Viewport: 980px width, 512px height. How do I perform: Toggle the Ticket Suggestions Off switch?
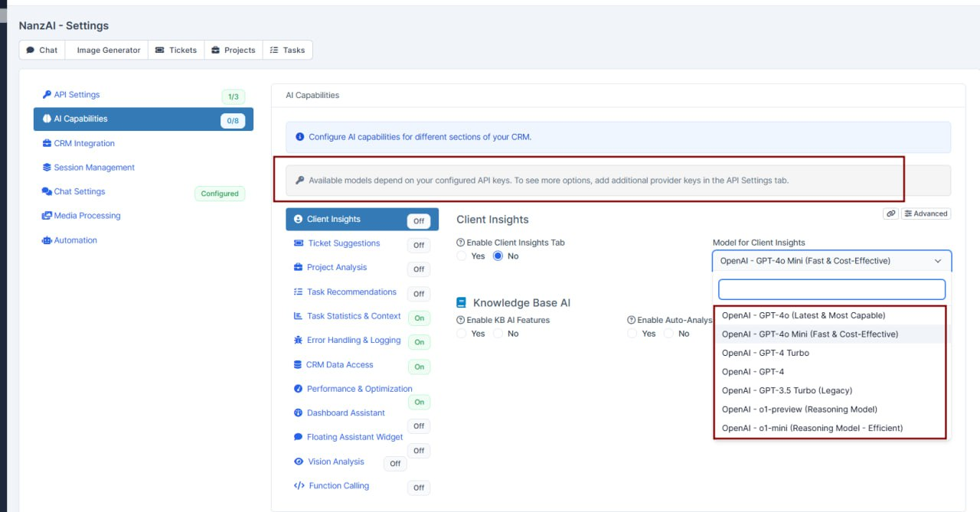(x=419, y=246)
